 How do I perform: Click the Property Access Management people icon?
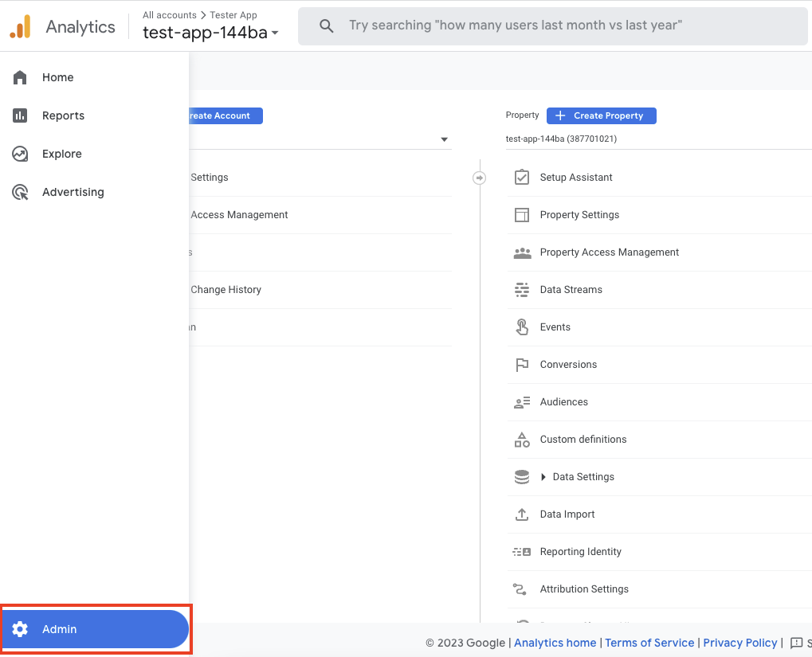(x=522, y=252)
